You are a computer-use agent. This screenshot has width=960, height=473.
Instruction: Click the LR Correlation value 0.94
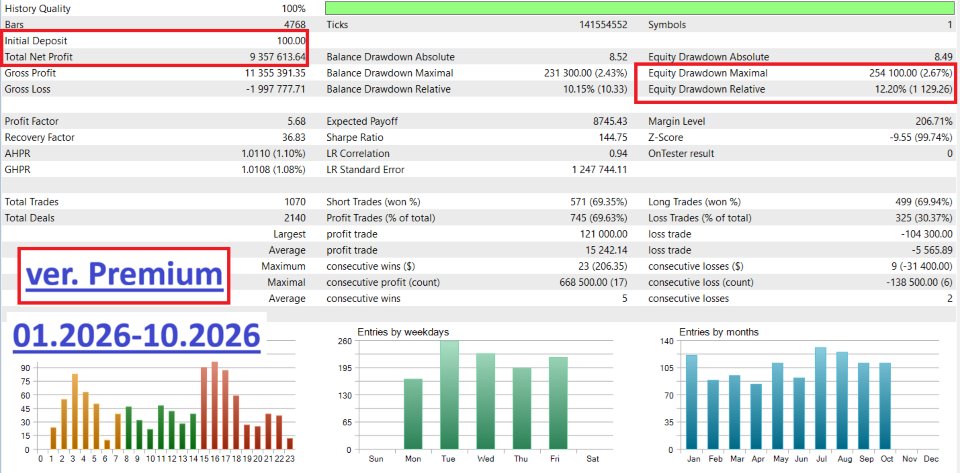point(618,154)
